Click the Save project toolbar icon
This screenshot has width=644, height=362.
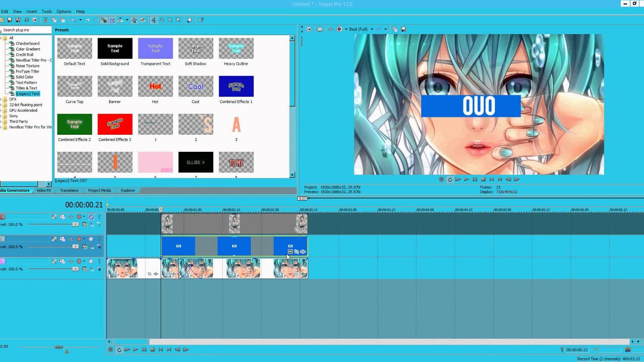tap(10, 20)
